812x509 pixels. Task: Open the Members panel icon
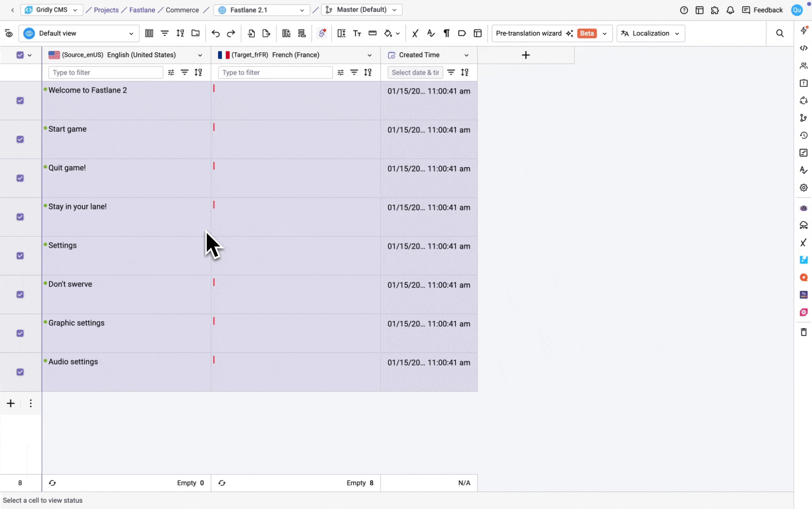pyautogui.click(x=804, y=66)
